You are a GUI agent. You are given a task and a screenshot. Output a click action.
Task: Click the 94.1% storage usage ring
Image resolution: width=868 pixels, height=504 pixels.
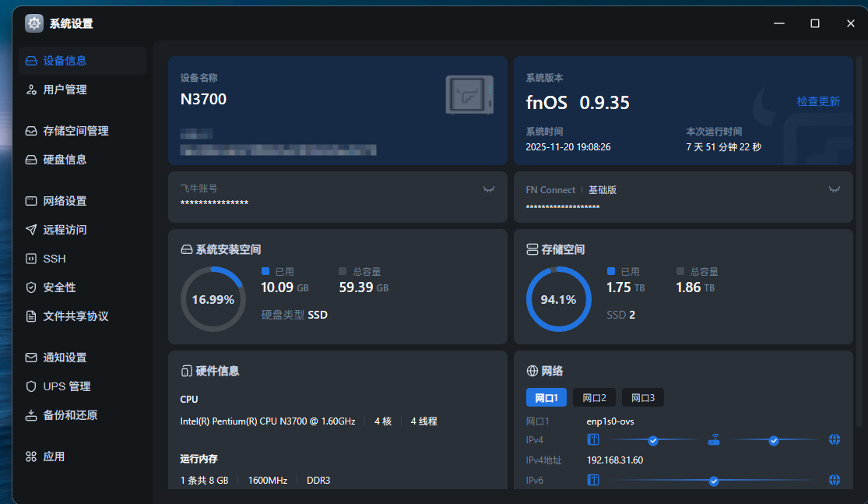coord(558,299)
